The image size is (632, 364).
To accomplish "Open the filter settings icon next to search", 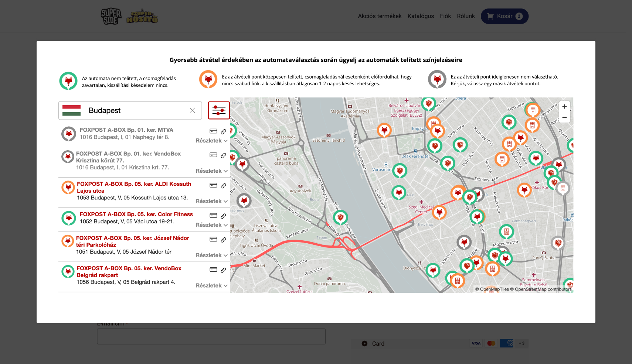I will (219, 110).
